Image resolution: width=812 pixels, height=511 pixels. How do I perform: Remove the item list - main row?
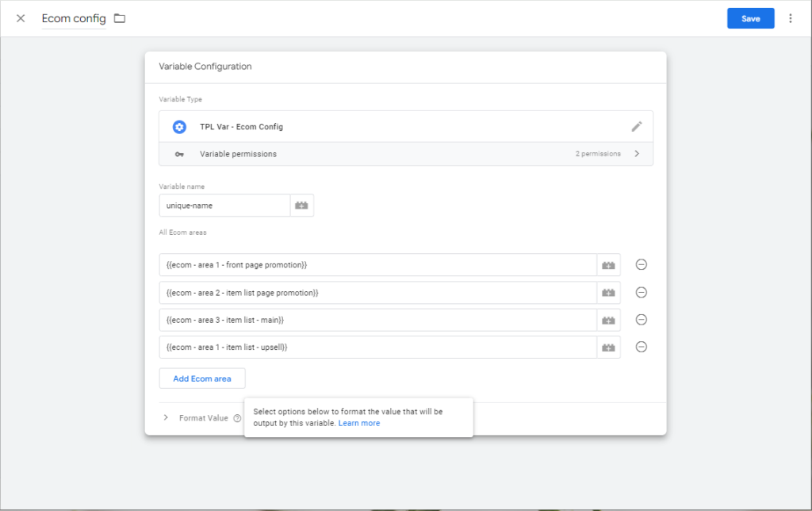pyautogui.click(x=642, y=320)
